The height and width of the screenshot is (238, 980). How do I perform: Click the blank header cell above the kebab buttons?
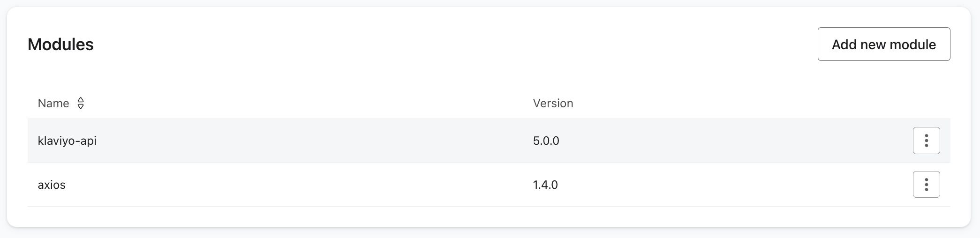click(926, 103)
